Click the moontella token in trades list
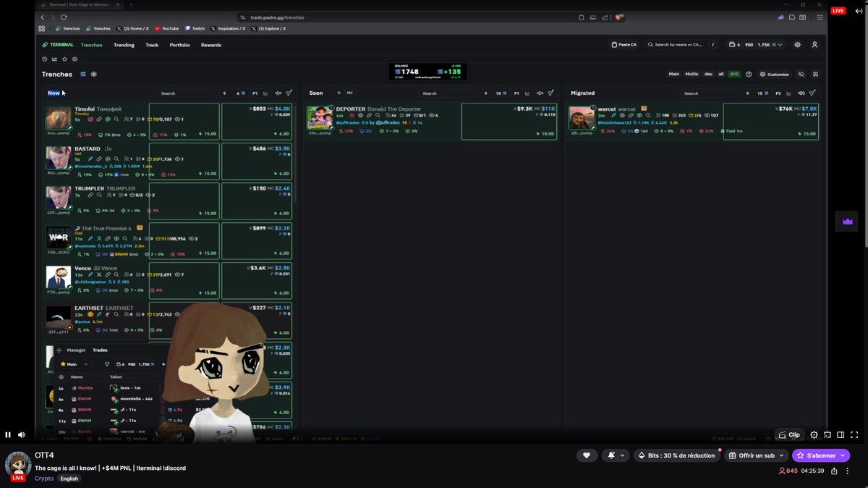The image size is (868, 488). point(130,399)
